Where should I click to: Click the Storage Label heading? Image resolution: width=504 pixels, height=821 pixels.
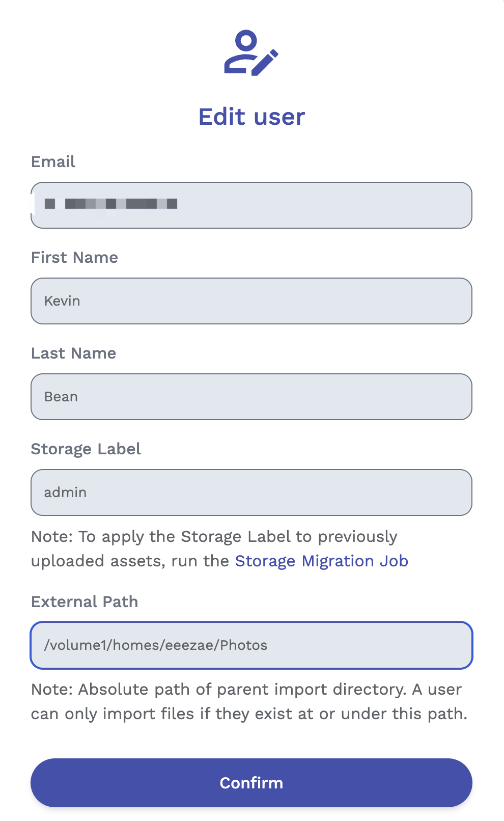tap(86, 449)
